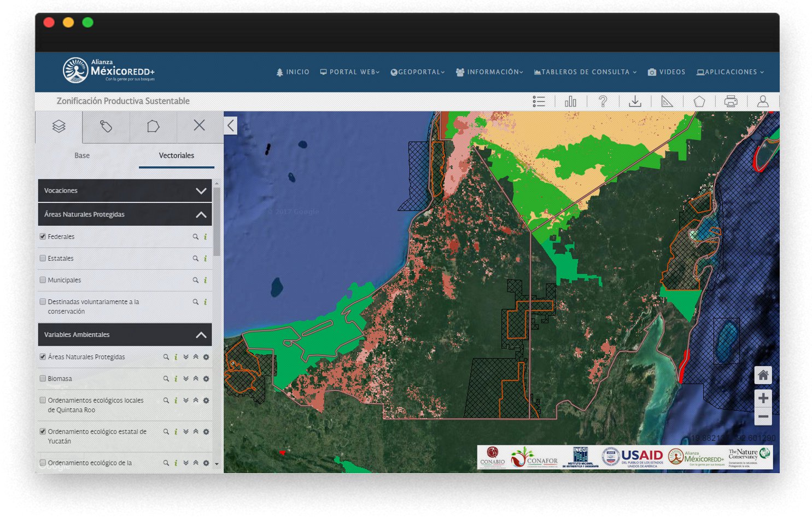Image resolution: width=812 pixels, height=524 pixels.
Task: Open the legend list icon in toolbar
Action: [539, 101]
